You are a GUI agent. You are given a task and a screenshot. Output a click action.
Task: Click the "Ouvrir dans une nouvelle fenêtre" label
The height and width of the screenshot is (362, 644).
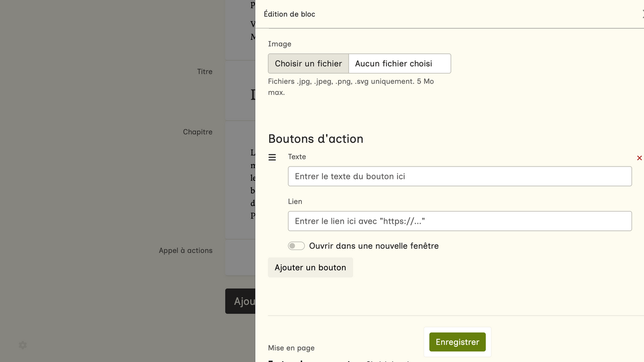374,246
